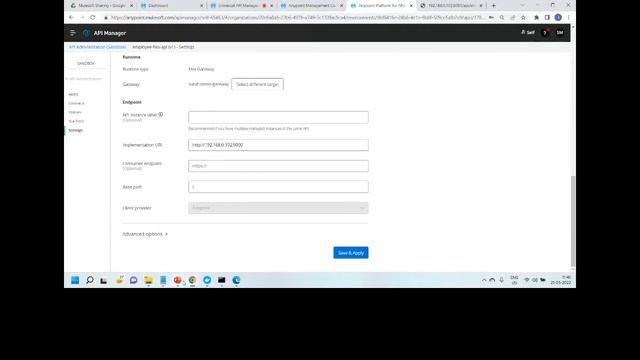Open the Policies sidebar item

tap(75, 112)
